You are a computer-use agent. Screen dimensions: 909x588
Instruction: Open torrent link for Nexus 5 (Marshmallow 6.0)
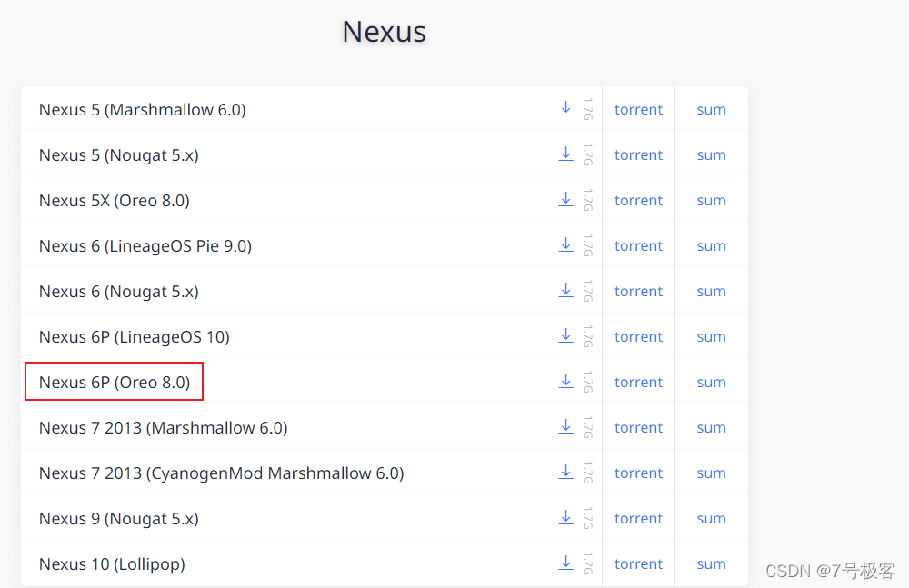point(638,110)
